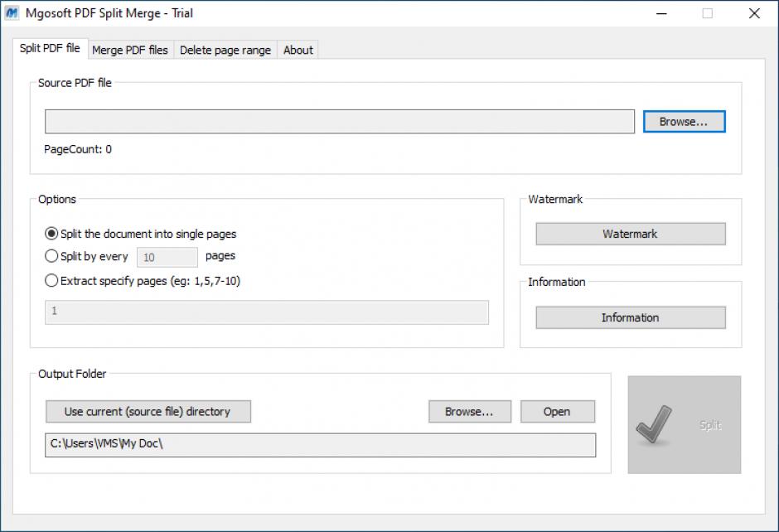
Task: Close the Mgosoft PDF Split Merge window
Action: (754, 13)
